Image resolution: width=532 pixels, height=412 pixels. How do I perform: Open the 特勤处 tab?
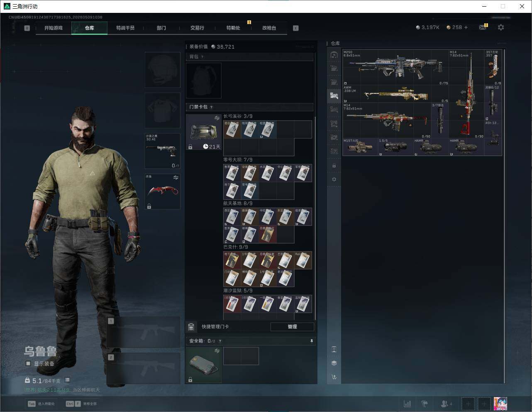[233, 28]
